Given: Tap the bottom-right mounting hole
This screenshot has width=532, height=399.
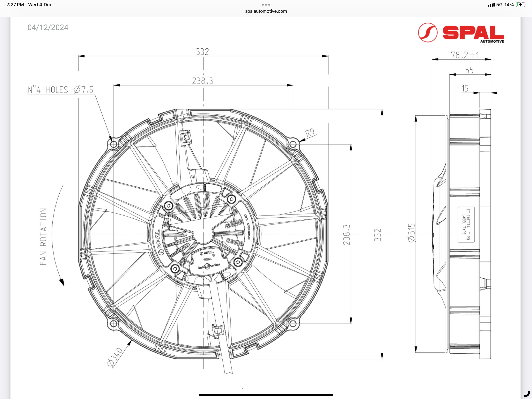Looking at the screenshot, I should tap(293, 324).
